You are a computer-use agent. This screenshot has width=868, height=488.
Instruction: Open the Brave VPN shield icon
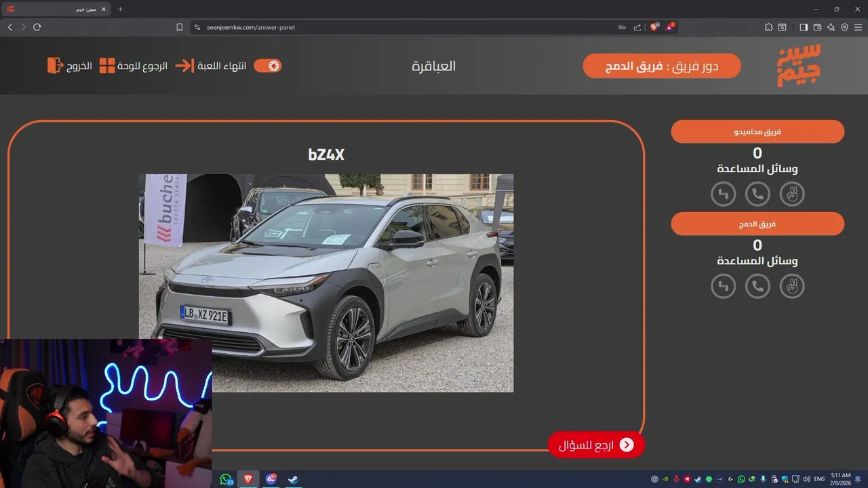pyautogui.click(x=844, y=27)
